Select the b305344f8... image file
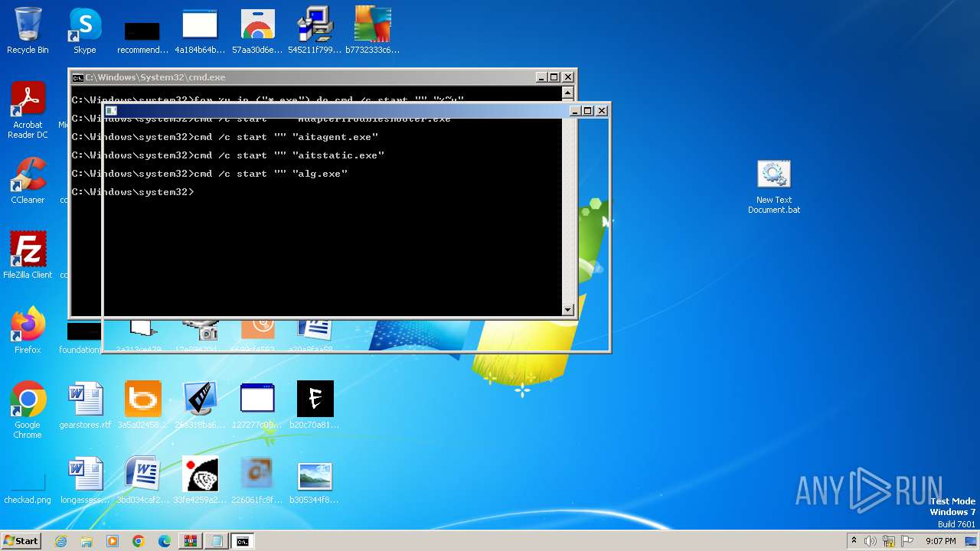The width and height of the screenshot is (980, 551). point(315,481)
